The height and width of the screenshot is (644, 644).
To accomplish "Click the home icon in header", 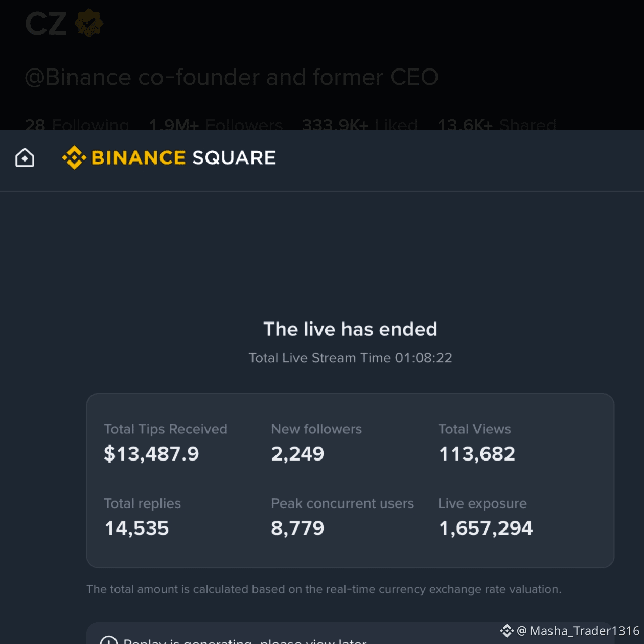I will coord(25,158).
